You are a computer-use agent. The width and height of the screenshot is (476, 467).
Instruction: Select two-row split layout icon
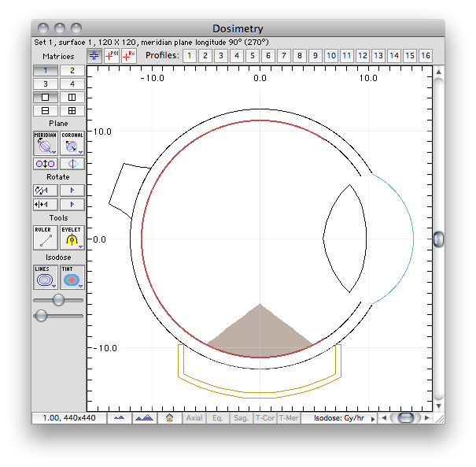[45, 110]
